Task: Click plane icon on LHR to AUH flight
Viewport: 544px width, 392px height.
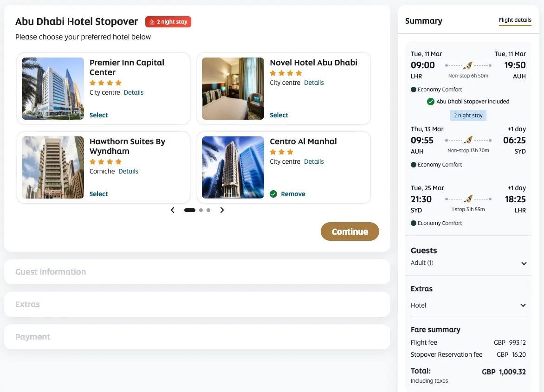Action: [x=468, y=65]
